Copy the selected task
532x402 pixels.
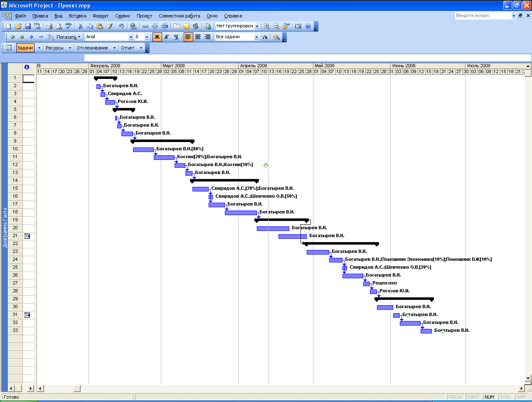coord(90,26)
